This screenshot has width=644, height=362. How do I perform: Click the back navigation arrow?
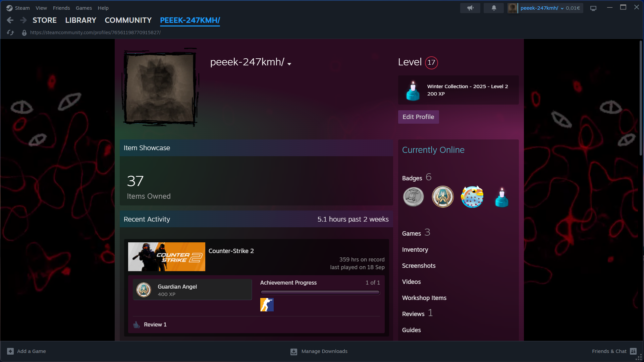coord(10,20)
